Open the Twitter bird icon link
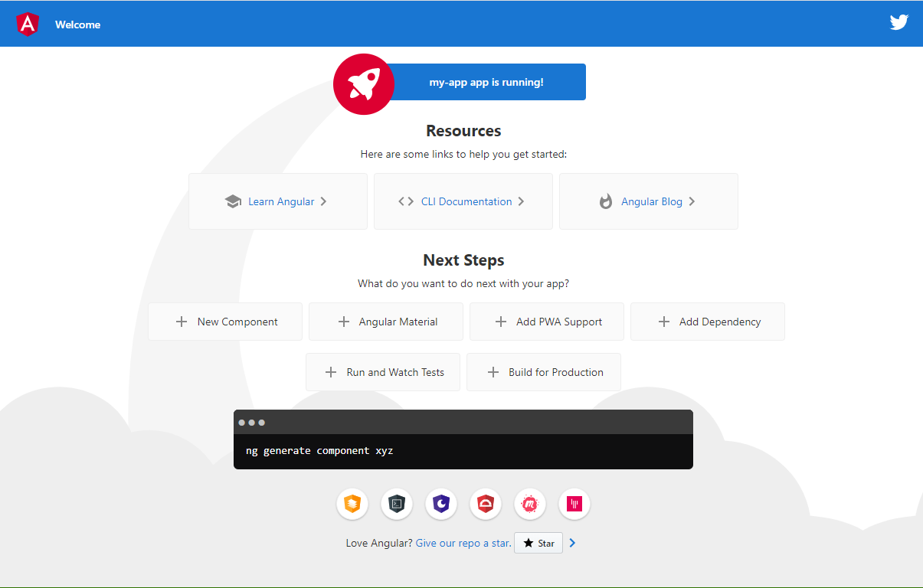923x588 pixels. coord(899,22)
